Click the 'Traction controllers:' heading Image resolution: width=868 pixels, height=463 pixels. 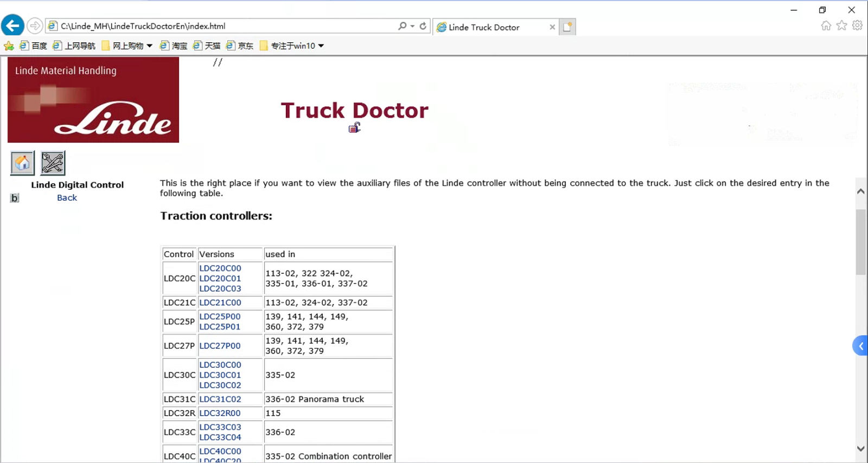(216, 216)
